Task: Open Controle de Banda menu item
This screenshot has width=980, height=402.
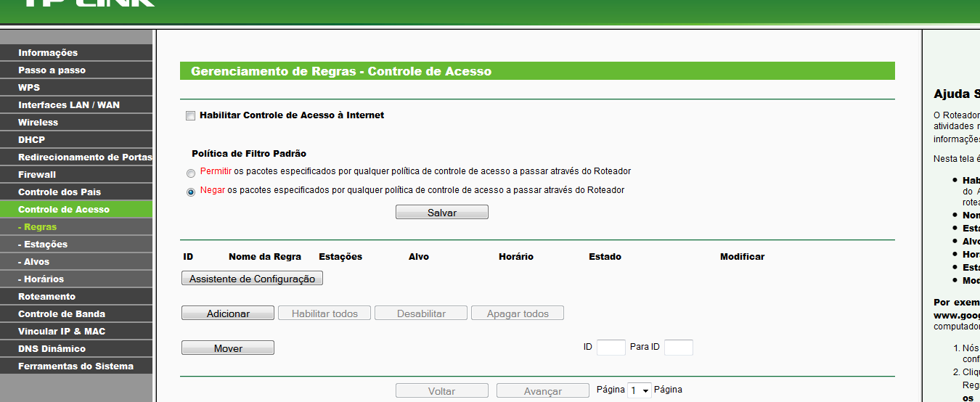Action: [x=76, y=313]
